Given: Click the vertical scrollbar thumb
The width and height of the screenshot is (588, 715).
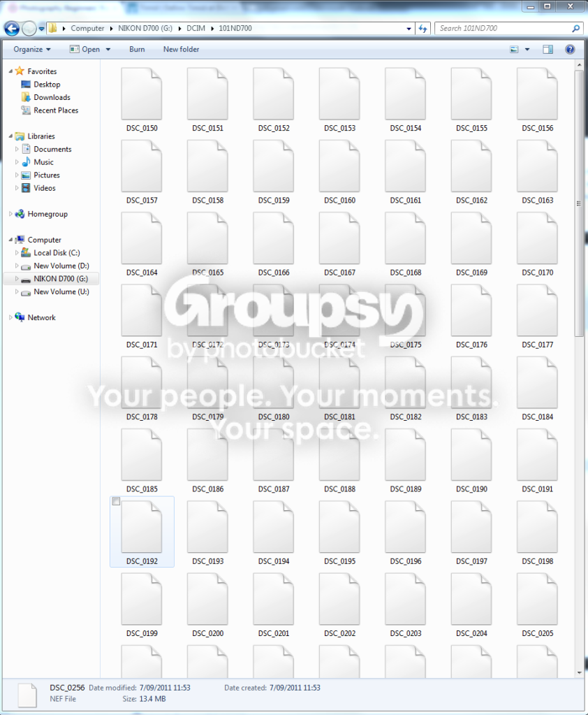Looking at the screenshot, I should tap(579, 203).
